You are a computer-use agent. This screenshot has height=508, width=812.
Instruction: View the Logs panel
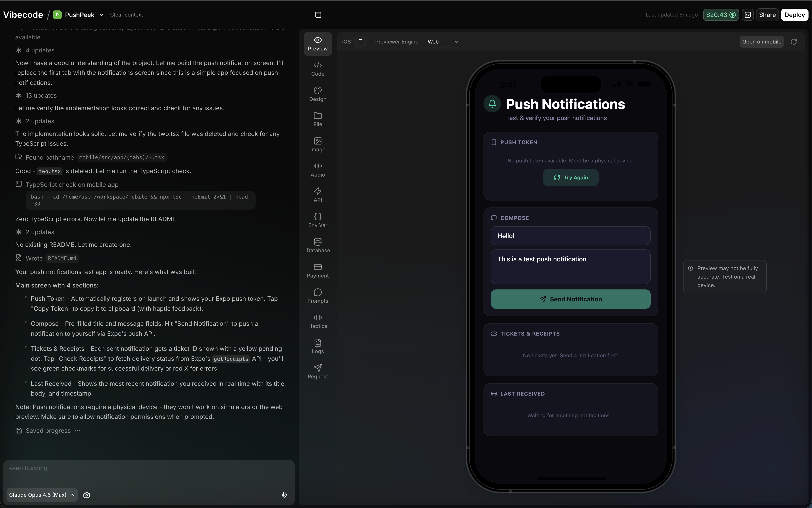317,346
